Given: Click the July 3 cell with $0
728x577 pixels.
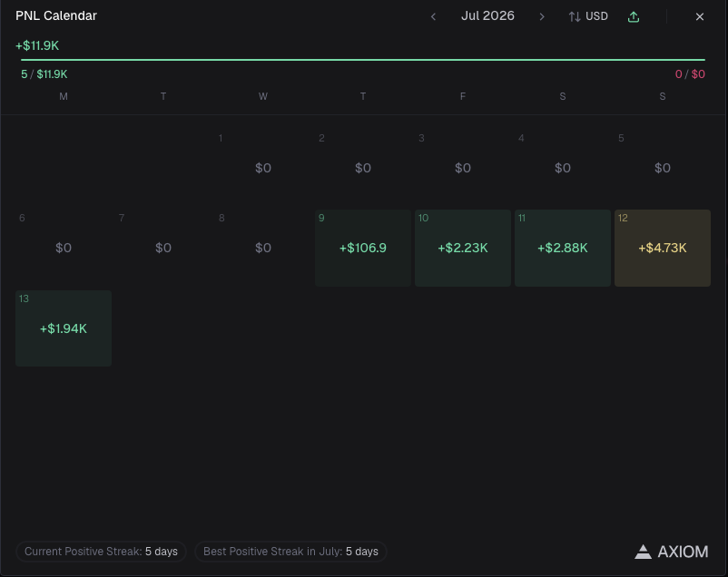Looking at the screenshot, I should tap(463, 168).
